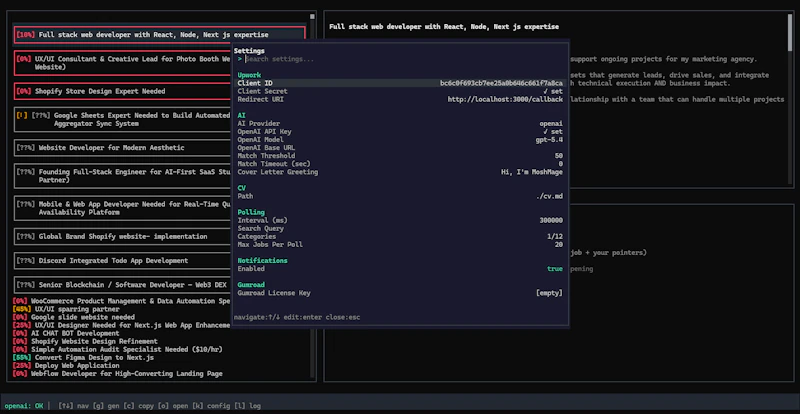Select the Redirect URI setting
Screen dimensions: 800x414
[400, 100]
